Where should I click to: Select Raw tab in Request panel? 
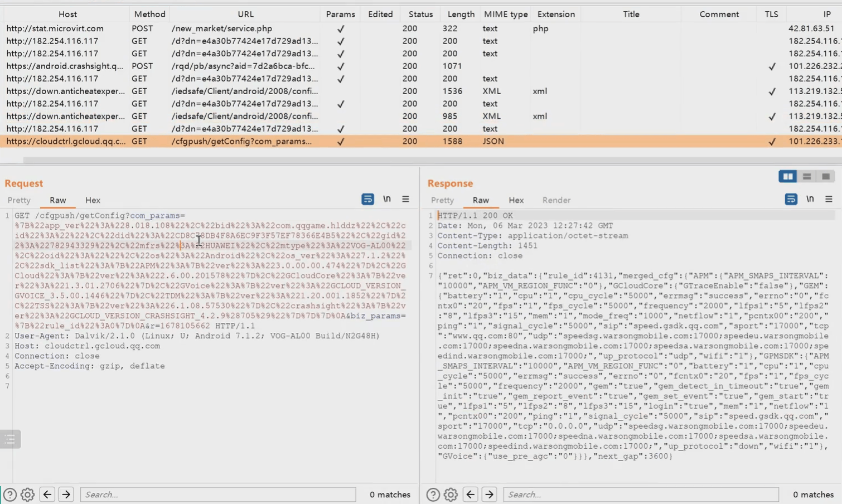pos(57,200)
